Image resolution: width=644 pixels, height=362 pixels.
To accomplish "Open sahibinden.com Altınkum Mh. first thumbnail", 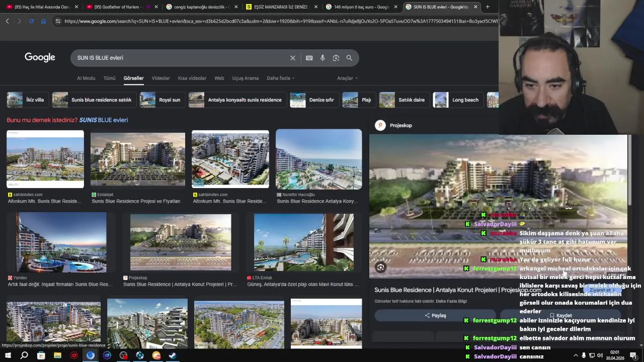I will point(45,159).
